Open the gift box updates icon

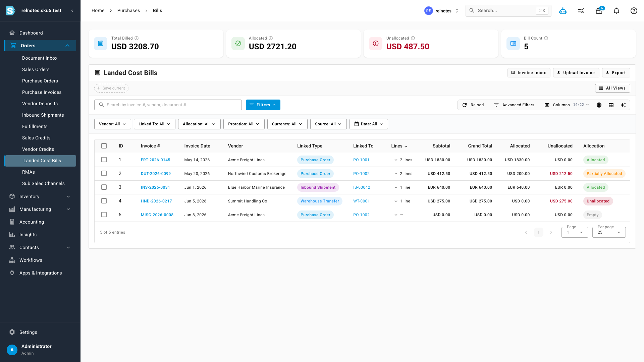[x=599, y=11]
